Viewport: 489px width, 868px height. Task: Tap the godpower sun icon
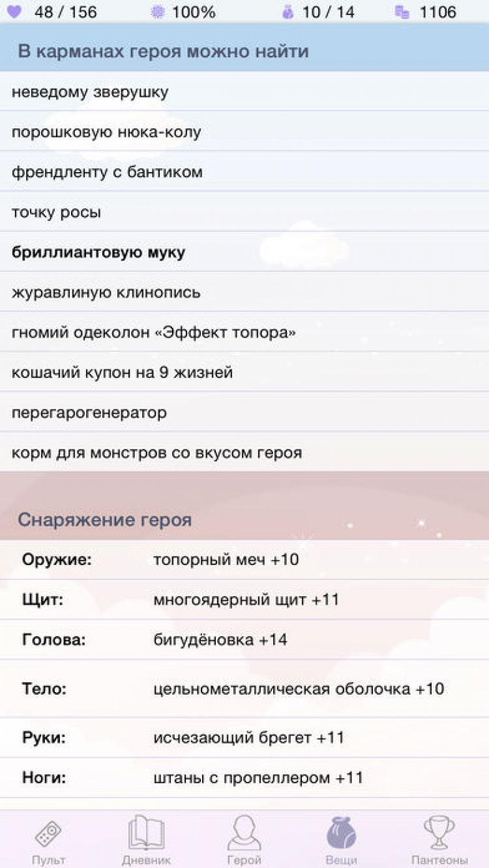[158, 12]
